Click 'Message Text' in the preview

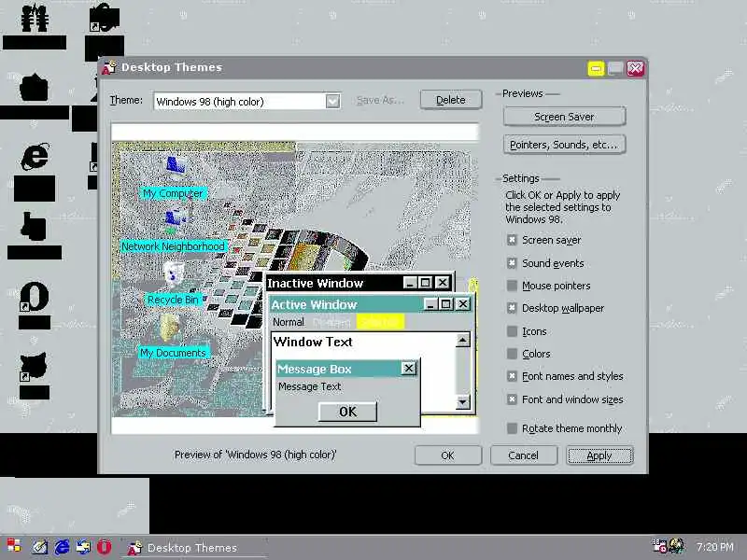tap(310, 386)
